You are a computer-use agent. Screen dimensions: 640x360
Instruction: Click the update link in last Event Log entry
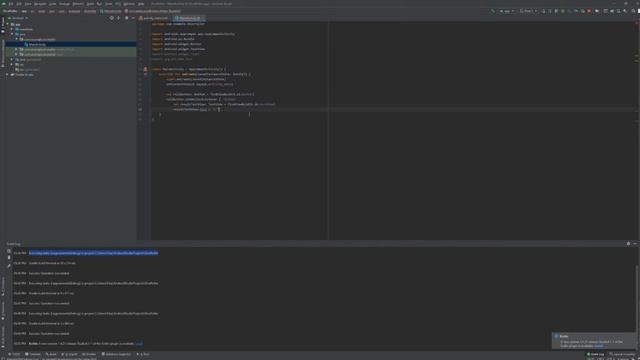pyautogui.click(x=139, y=344)
